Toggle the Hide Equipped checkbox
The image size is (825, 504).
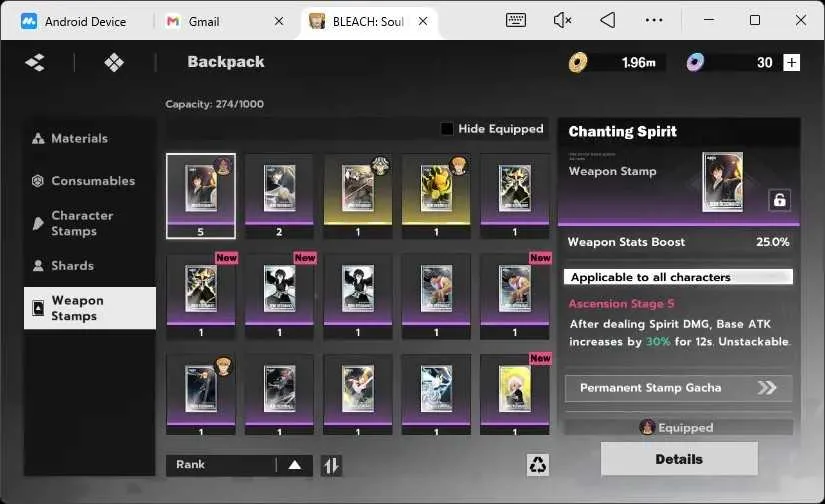tap(447, 129)
